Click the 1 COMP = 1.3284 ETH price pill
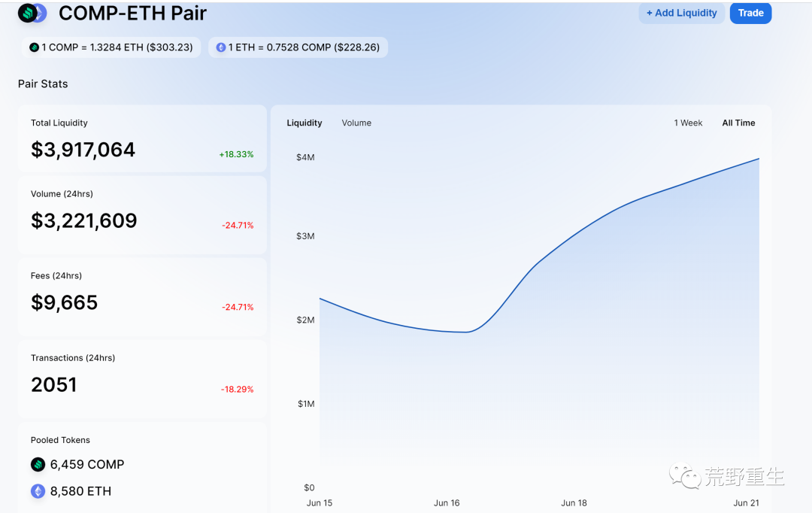Viewport: 812px width, 513px height. [111, 47]
